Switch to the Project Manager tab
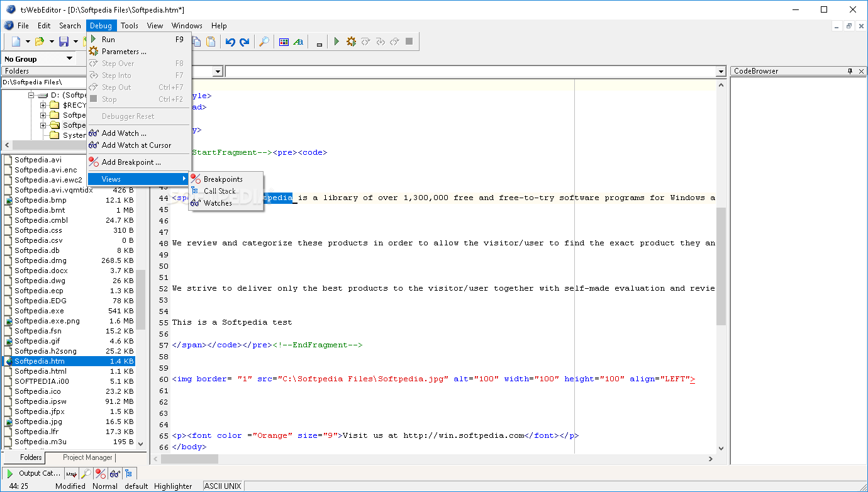Screen dimensions: 868x492 point(88,457)
